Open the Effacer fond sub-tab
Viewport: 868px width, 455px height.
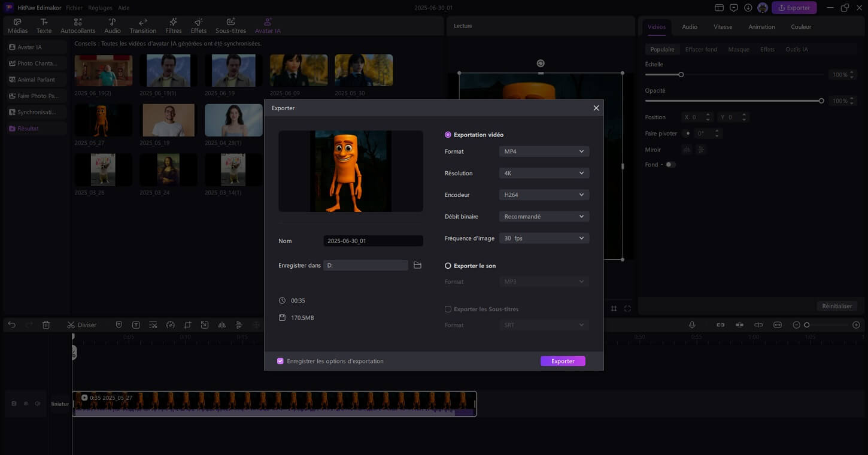701,49
